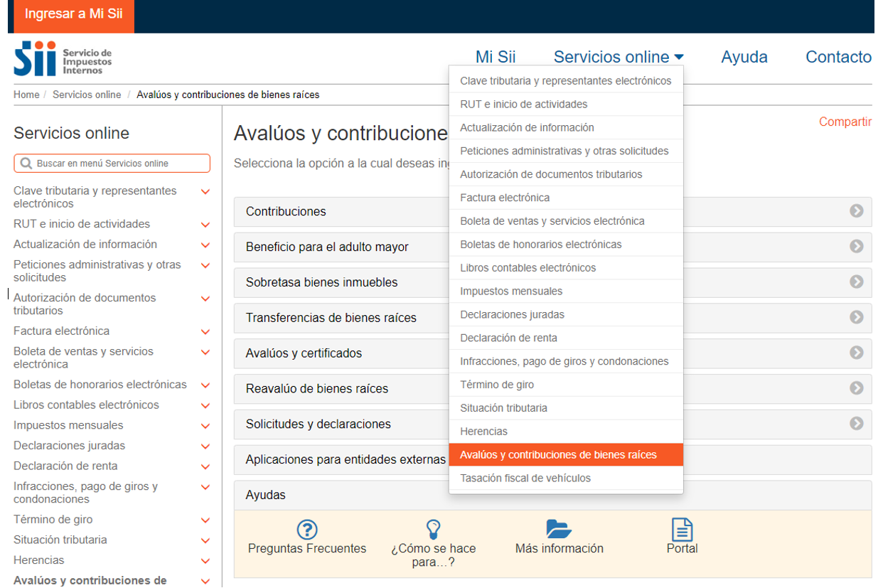Select Autorización de documentos tributarios in dropdown
This screenshot has width=883, height=588.
pyautogui.click(x=566, y=174)
